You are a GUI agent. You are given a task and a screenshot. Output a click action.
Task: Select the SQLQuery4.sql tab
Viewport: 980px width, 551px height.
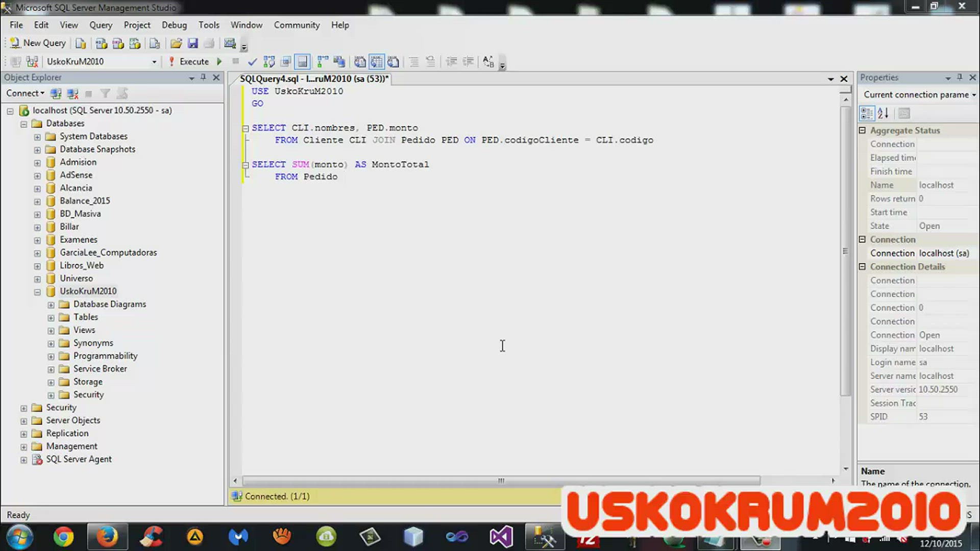(x=314, y=79)
